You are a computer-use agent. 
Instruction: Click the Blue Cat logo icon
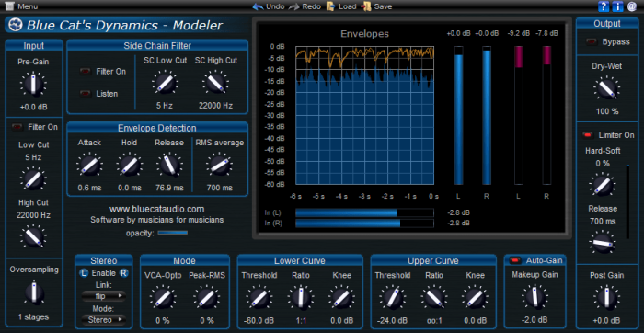(x=16, y=26)
